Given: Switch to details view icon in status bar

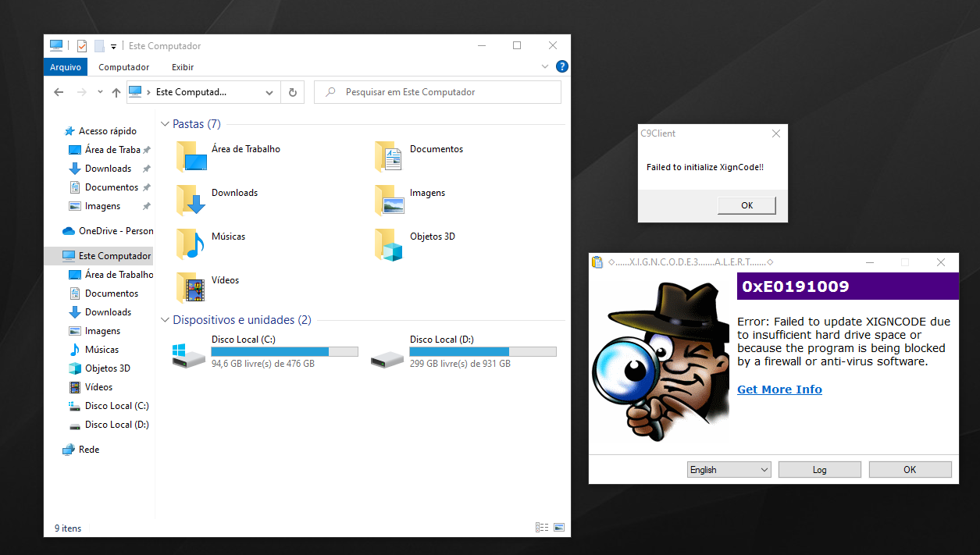Looking at the screenshot, I should coord(542,528).
